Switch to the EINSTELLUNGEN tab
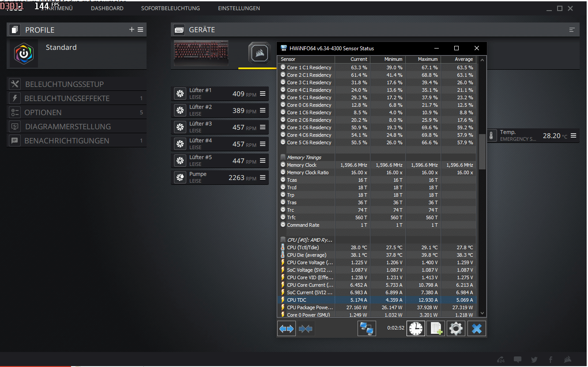The height and width of the screenshot is (367, 588). click(x=239, y=8)
